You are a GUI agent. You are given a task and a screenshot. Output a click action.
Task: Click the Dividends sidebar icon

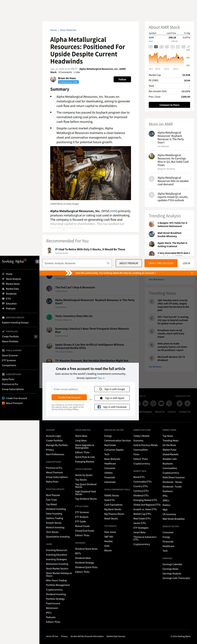click(3, 294)
